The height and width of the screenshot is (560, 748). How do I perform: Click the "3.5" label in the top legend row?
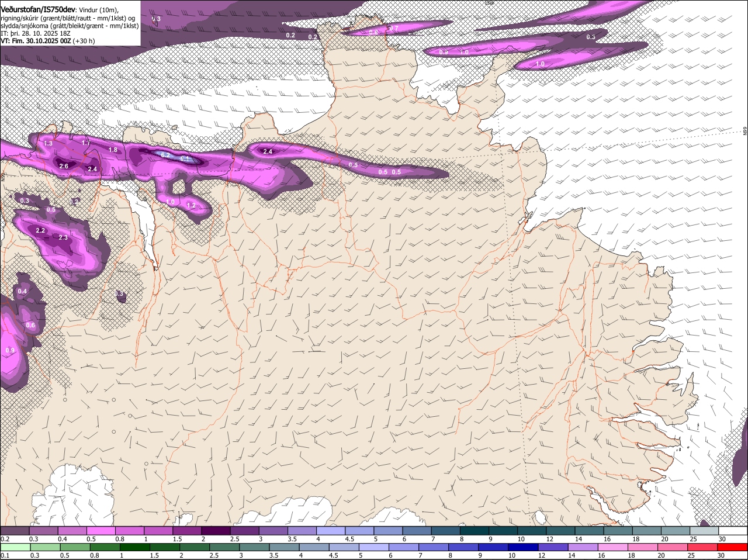(x=292, y=539)
